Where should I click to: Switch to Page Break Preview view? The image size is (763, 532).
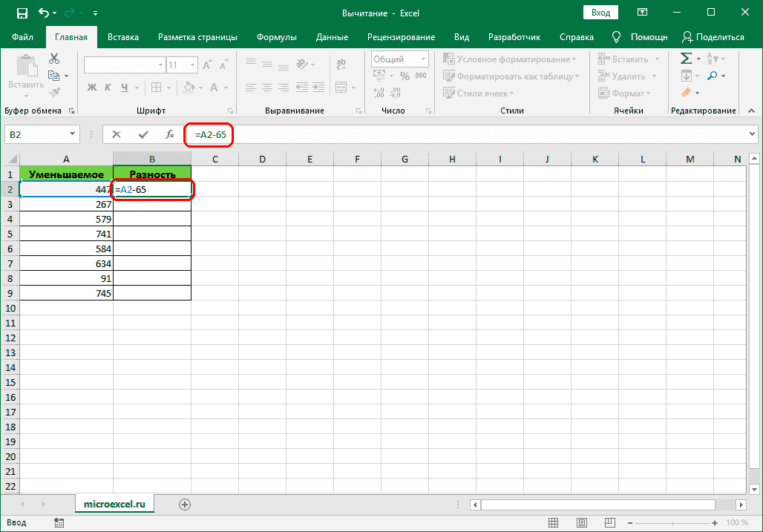point(609,523)
